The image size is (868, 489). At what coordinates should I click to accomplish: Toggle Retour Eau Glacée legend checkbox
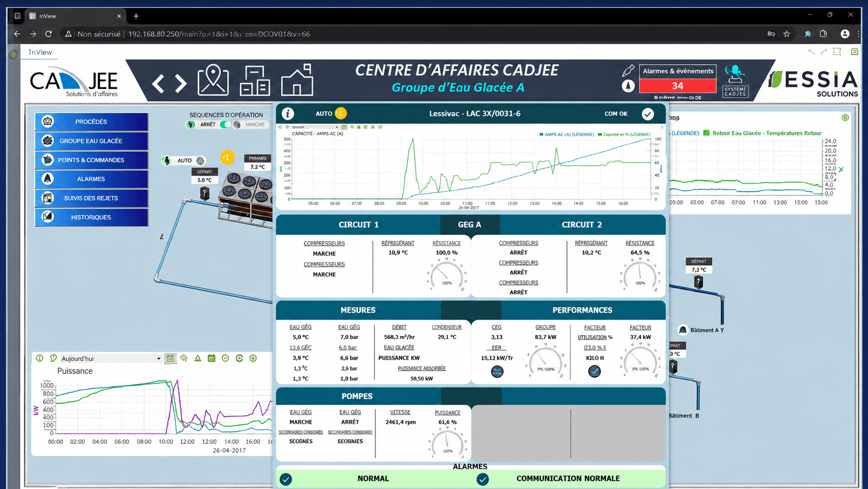(x=706, y=133)
